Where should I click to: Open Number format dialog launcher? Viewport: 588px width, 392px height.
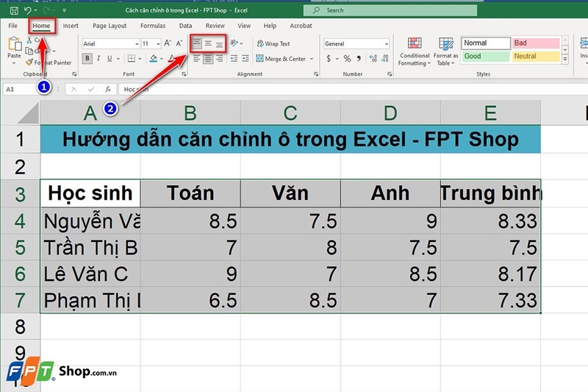pyautogui.click(x=390, y=74)
